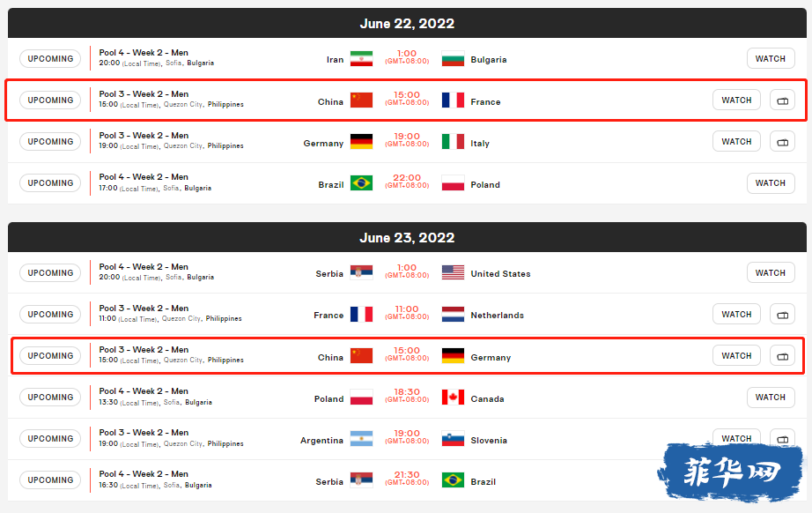Open the Netherlands team link
Screen dimensions: 812x513
point(497,315)
